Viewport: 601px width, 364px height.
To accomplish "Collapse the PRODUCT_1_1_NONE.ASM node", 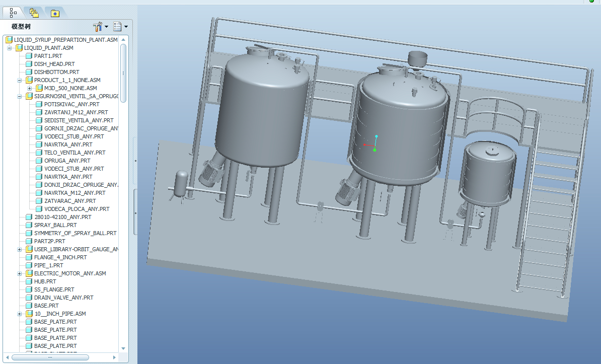I will (x=19, y=80).
